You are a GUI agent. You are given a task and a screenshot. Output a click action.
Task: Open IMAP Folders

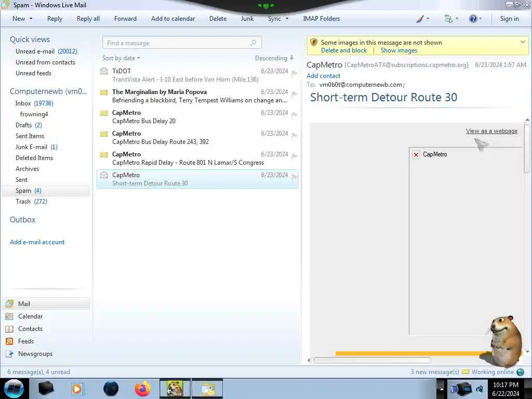pos(321,19)
